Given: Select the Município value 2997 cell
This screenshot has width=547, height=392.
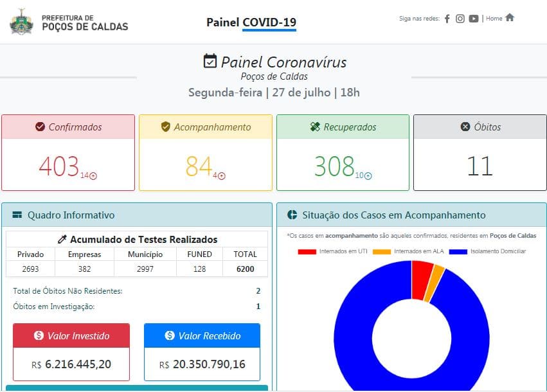Looking at the screenshot, I should point(145,269).
